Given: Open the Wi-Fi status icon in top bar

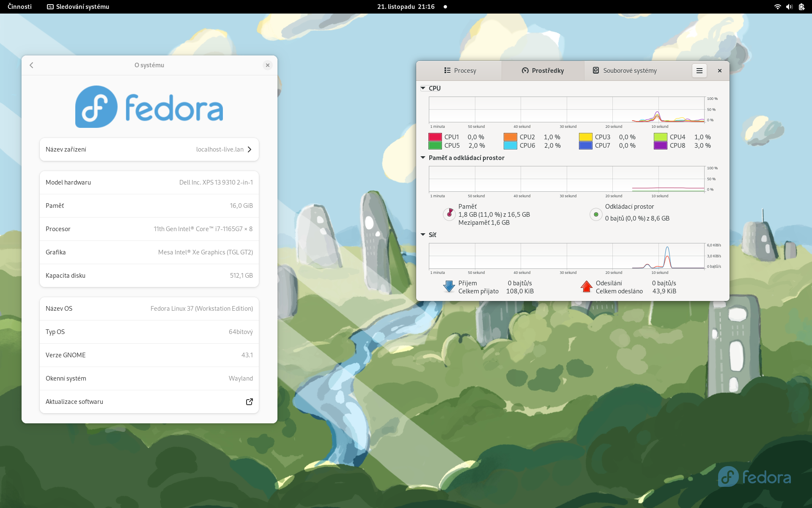Looking at the screenshot, I should pos(777,7).
